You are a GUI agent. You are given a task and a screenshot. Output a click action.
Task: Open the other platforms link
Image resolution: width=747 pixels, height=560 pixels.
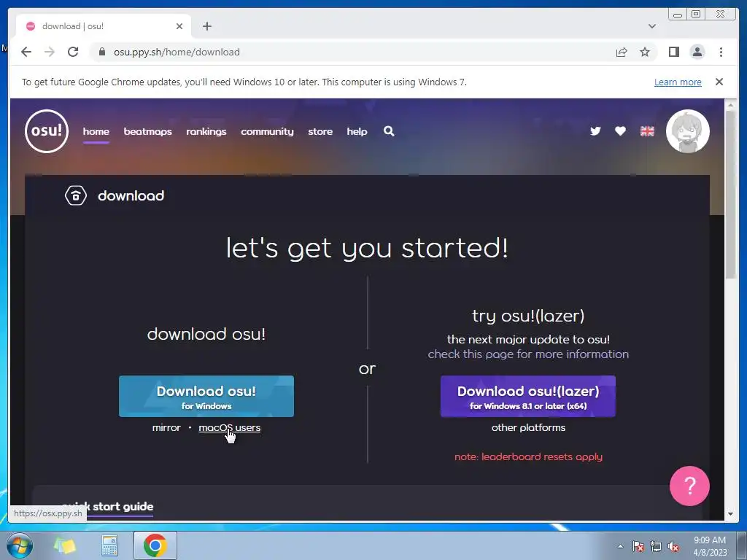click(x=528, y=427)
